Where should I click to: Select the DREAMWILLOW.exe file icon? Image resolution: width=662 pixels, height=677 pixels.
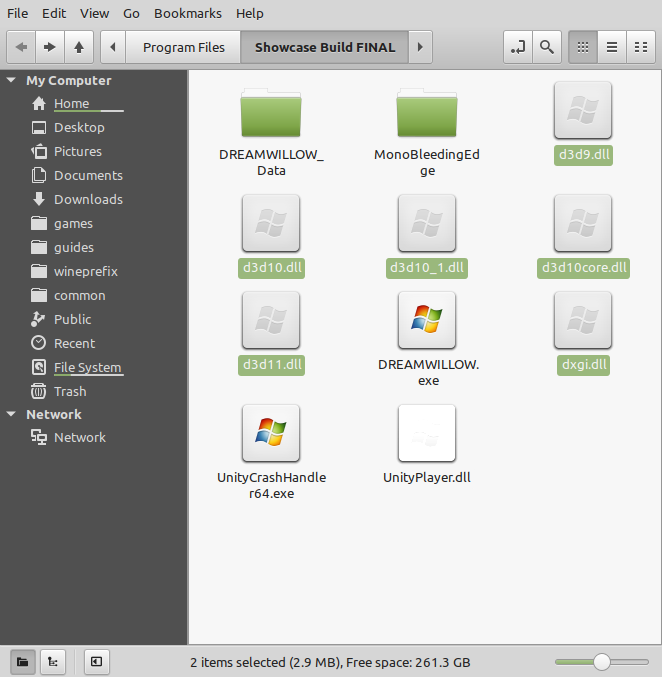427,320
